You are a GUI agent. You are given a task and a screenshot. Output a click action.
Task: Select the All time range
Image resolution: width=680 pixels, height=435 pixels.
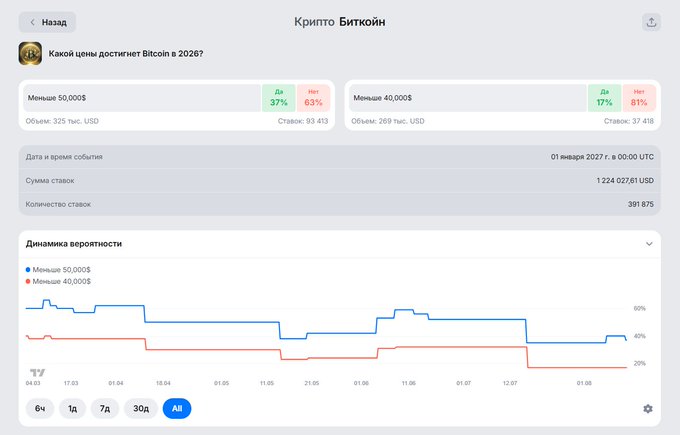177,409
